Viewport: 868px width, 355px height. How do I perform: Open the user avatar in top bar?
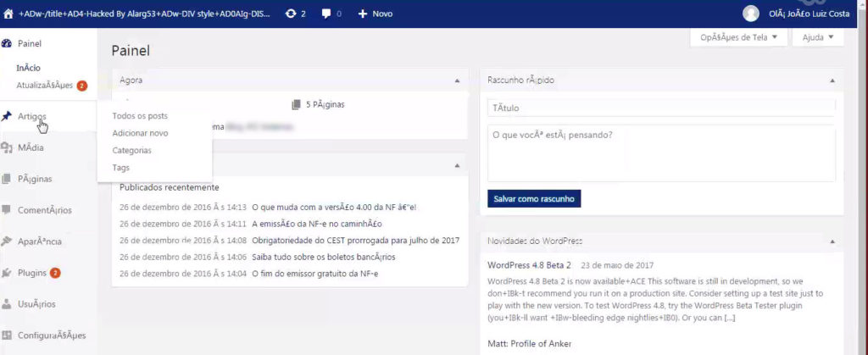[x=751, y=14]
